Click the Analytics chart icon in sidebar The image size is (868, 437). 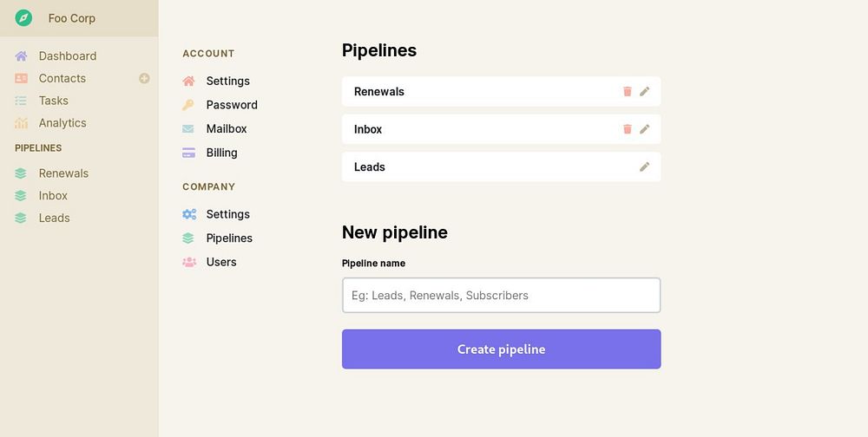click(x=22, y=123)
